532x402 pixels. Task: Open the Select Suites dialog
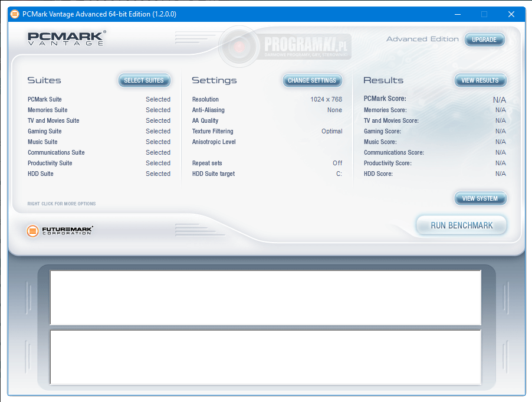pyautogui.click(x=144, y=80)
